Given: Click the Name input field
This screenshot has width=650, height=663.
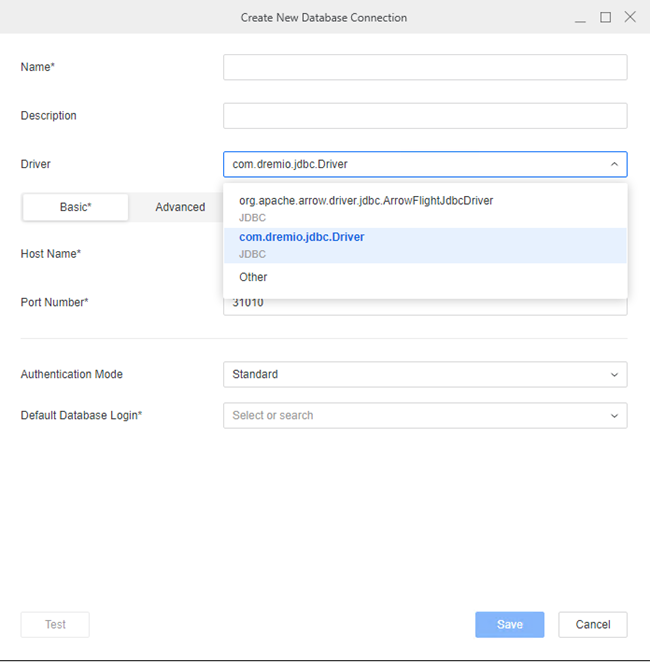Looking at the screenshot, I should click(x=424, y=67).
